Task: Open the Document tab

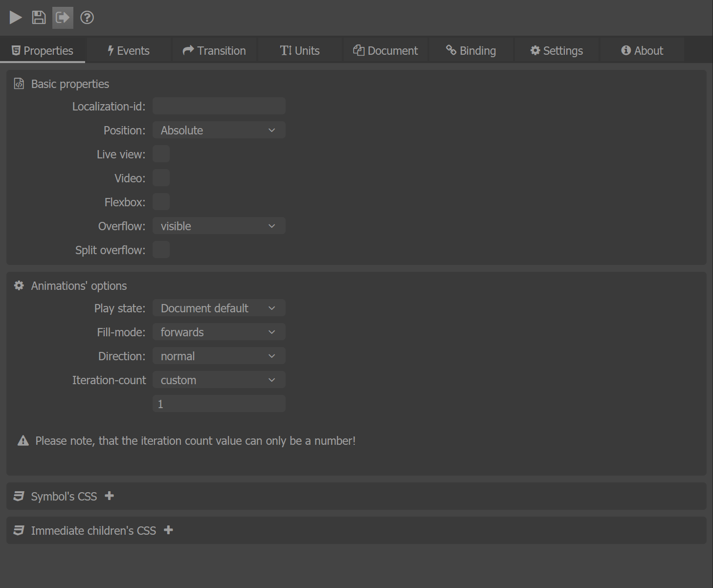Action: click(385, 51)
